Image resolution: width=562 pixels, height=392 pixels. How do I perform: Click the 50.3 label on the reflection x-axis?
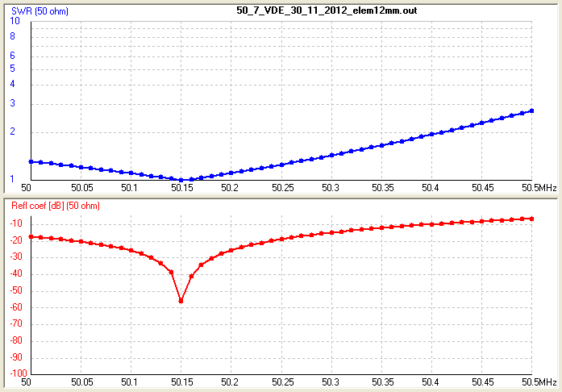331,382
